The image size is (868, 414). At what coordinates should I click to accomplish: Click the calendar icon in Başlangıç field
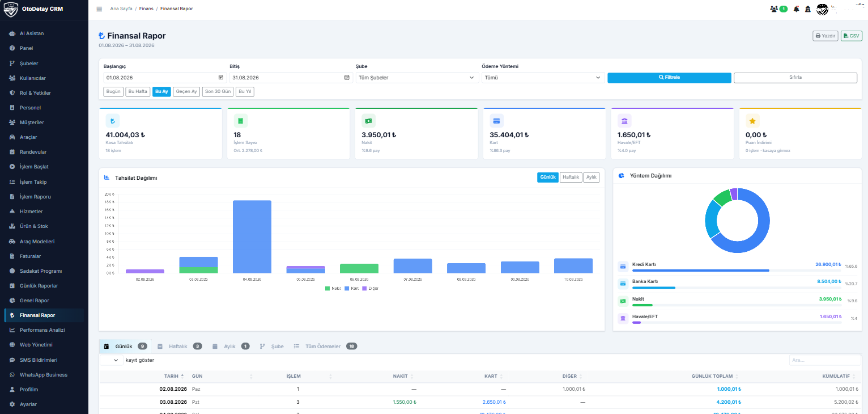click(x=220, y=78)
